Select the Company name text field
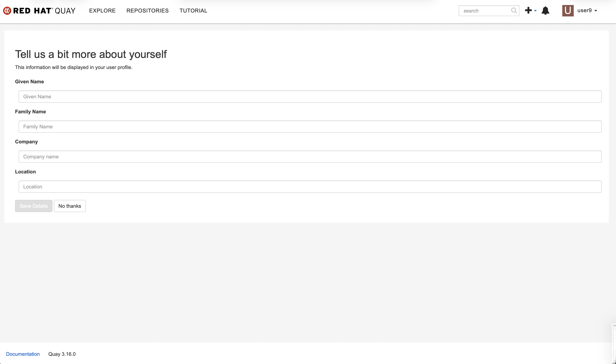This screenshot has width=616, height=364. point(310,157)
